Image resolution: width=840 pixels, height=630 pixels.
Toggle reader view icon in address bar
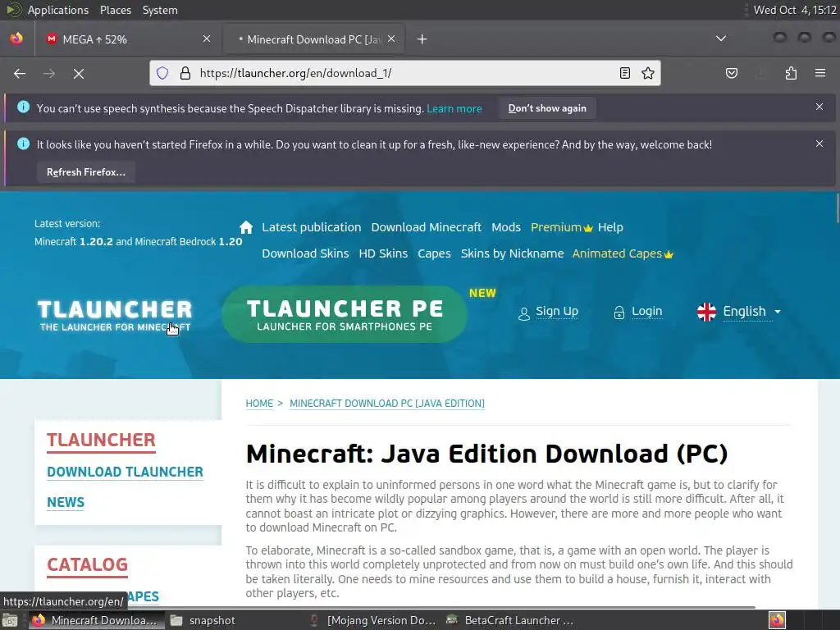624,73
